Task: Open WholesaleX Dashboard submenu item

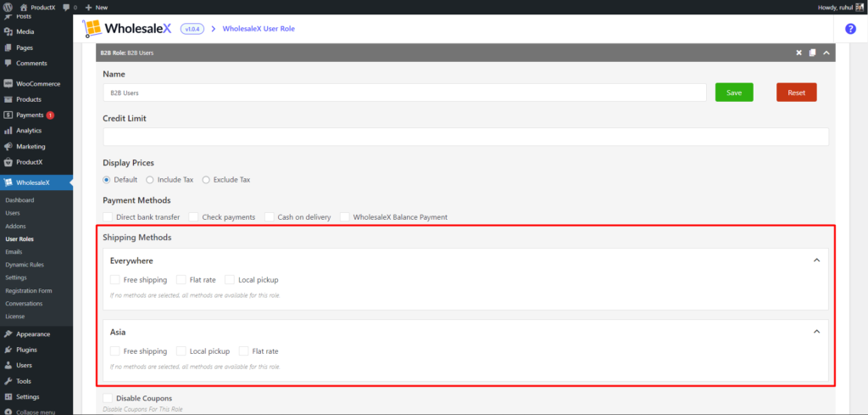Action: (20, 200)
